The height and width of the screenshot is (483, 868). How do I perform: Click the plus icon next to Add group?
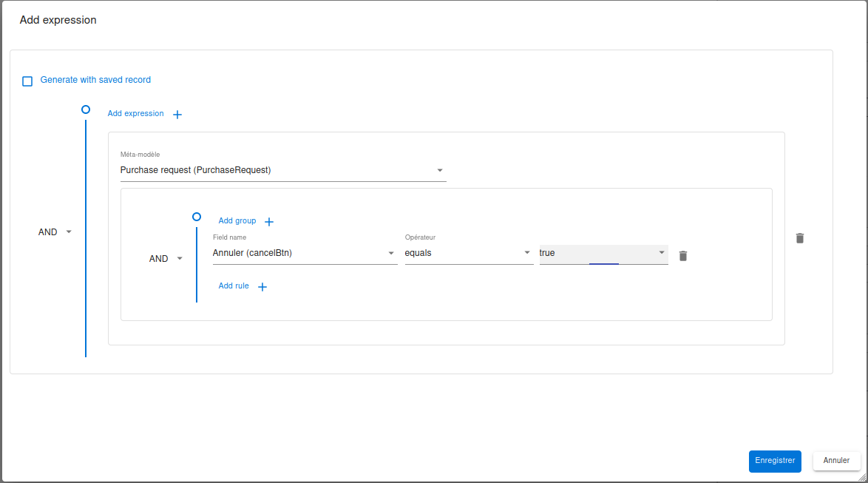pos(269,222)
